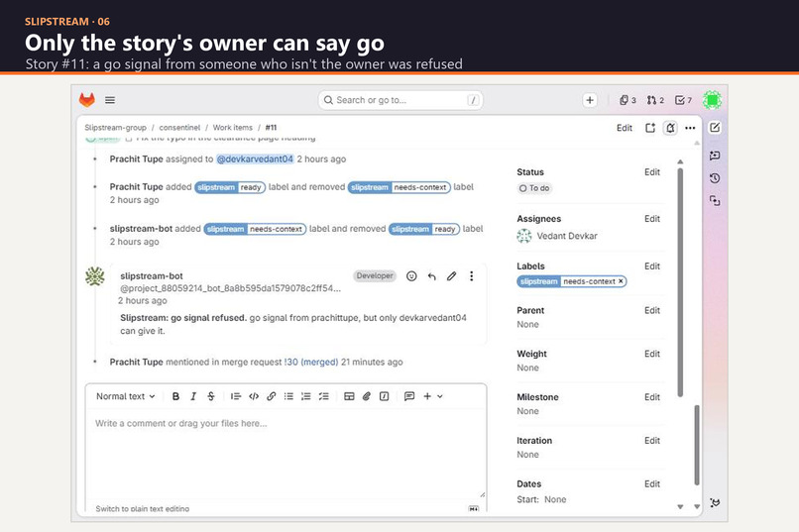Viewport: 799px width, 532px height.
Task: Add a numbered list
Action: [305, 396]
